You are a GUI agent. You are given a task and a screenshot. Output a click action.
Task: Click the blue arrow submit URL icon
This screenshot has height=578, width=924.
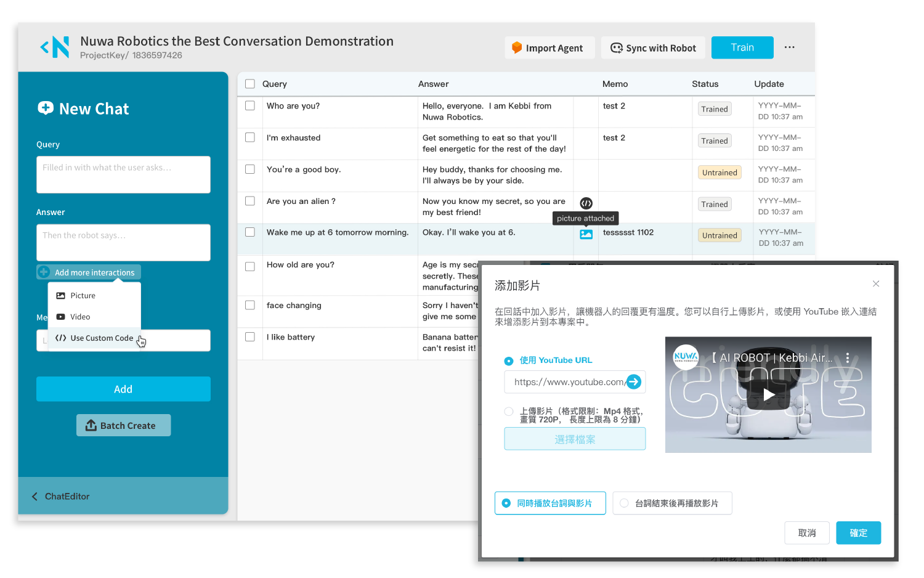[634, 382]
